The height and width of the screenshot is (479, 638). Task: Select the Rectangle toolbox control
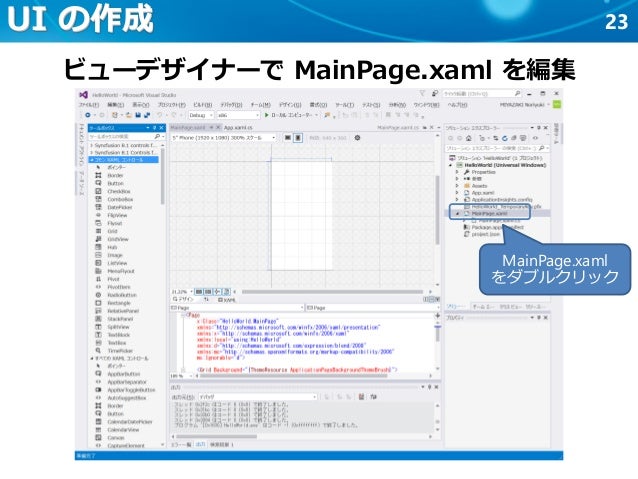point(119,303)
